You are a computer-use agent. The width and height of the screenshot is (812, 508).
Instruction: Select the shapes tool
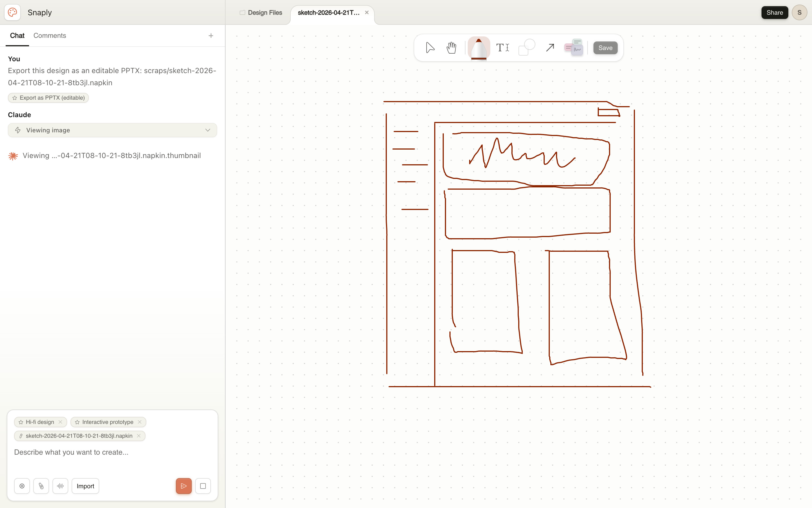(x=526, y=48)
